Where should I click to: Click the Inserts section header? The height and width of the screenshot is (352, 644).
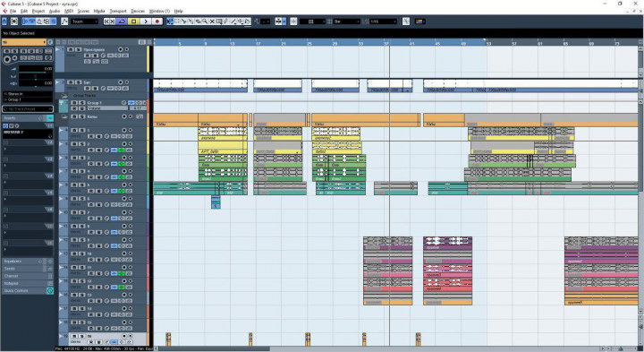tap(28, 118)
